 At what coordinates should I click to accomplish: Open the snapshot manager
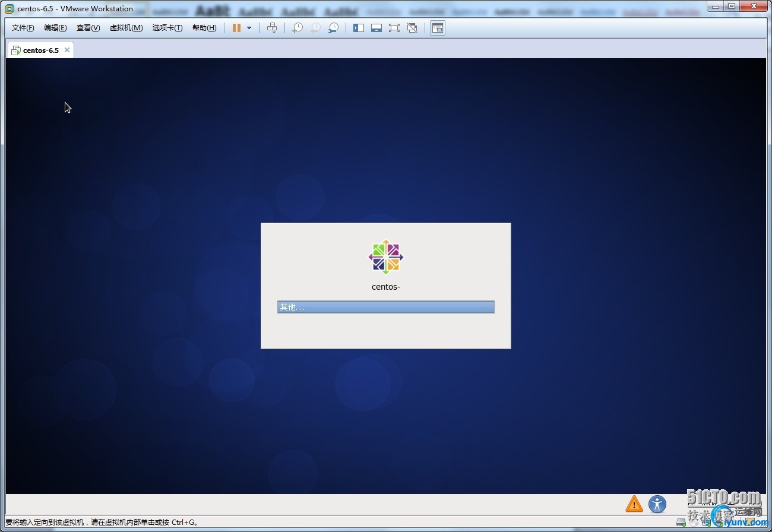coord(334,28)
